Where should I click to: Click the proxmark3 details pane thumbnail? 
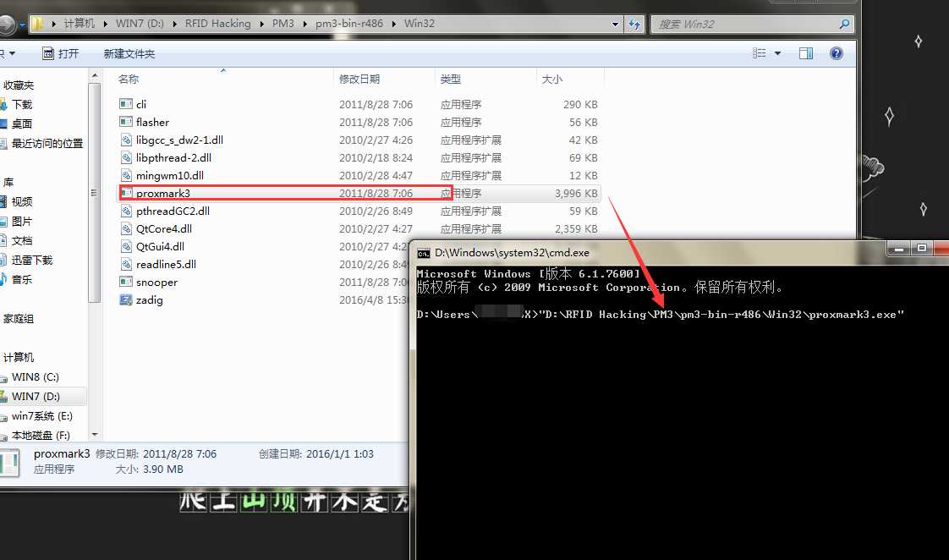(9, 463)
